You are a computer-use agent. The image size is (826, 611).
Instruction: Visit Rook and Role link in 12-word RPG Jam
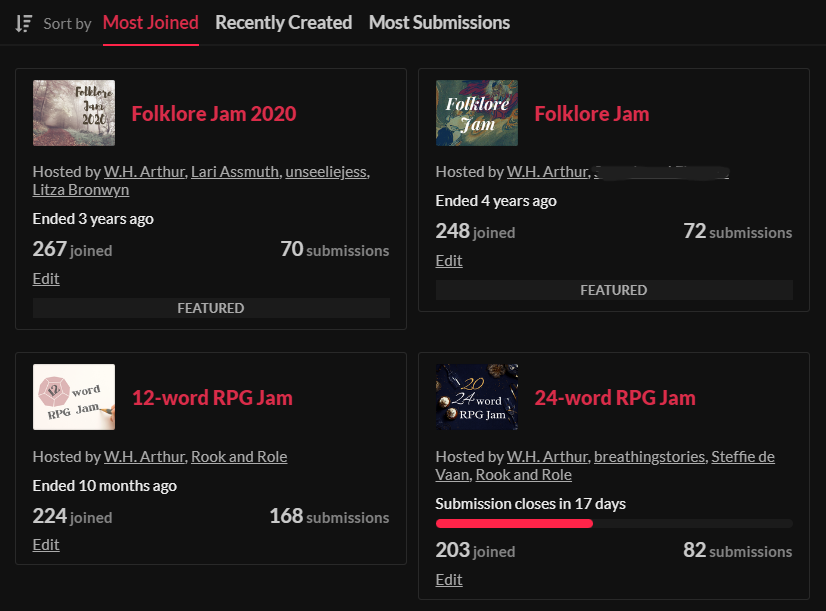point(239,457)
